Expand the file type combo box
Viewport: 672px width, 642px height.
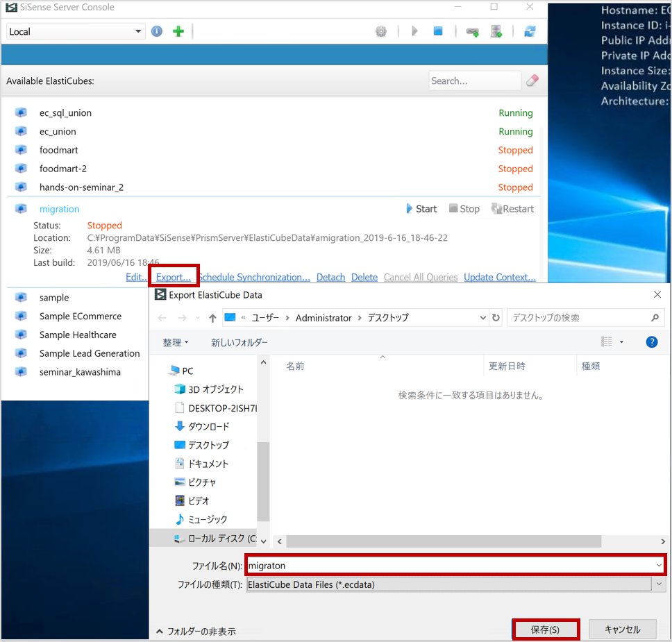pyautogui.click(x=659, y=584)
